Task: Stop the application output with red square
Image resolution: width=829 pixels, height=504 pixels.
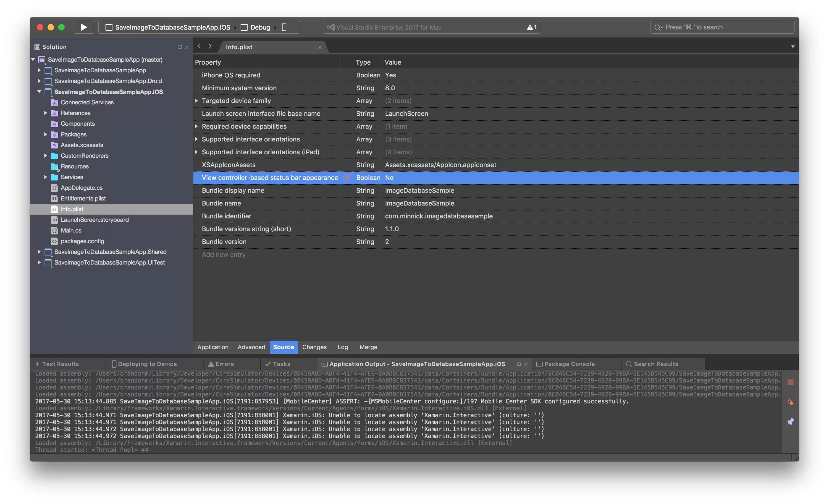Action: 791,382
